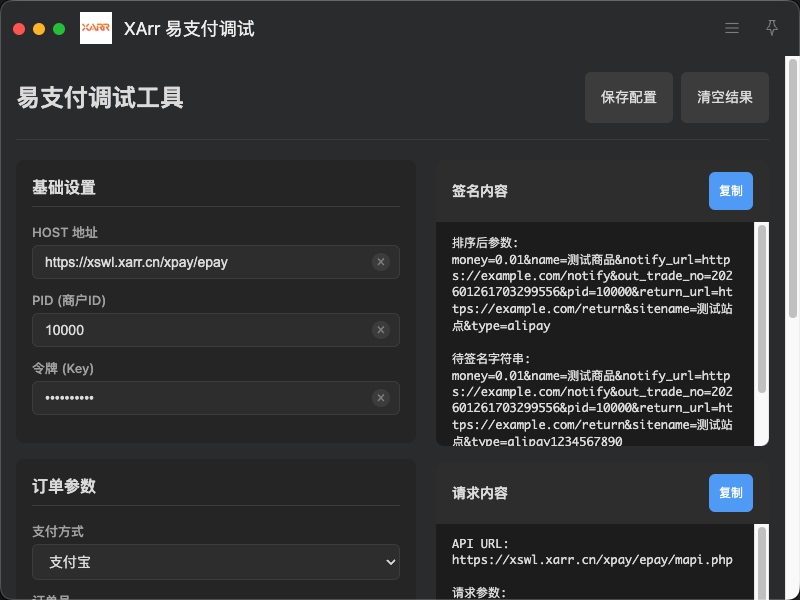
Task: Close the window with the red button
Action: [19, 29]
